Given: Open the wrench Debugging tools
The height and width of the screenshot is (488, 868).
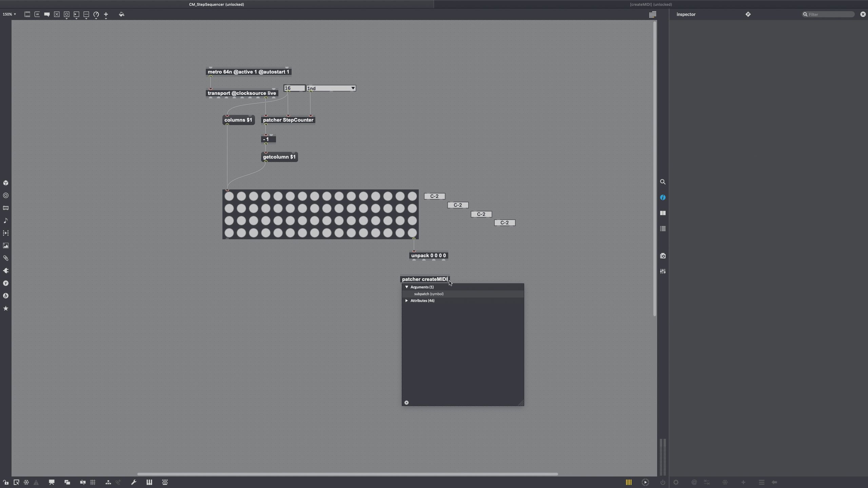Looking at the screenshot, I should click(x=134, y=482).
